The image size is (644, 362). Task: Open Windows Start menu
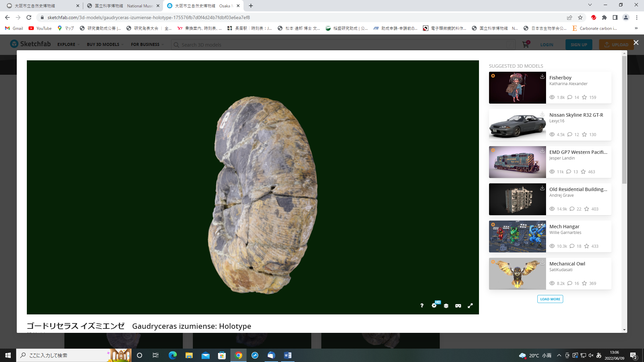pos(8,355)
